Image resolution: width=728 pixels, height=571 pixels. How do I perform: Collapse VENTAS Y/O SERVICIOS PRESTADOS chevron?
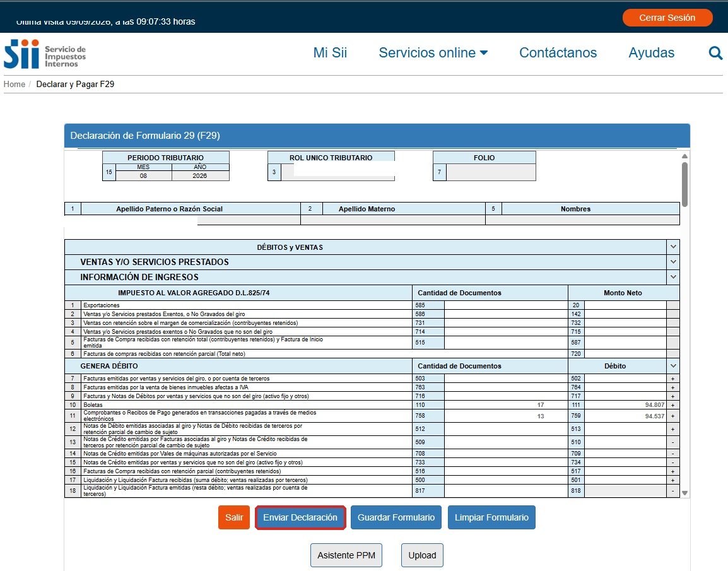pos(673,262)
